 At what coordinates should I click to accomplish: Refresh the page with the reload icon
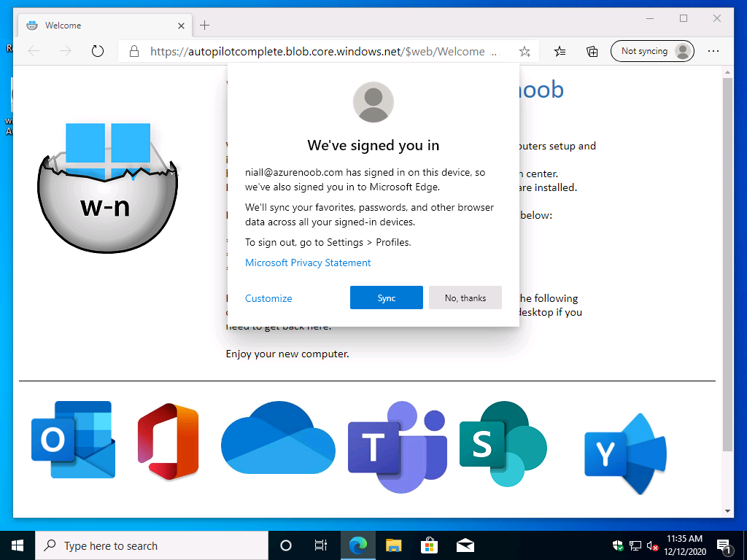click(98, 51)
